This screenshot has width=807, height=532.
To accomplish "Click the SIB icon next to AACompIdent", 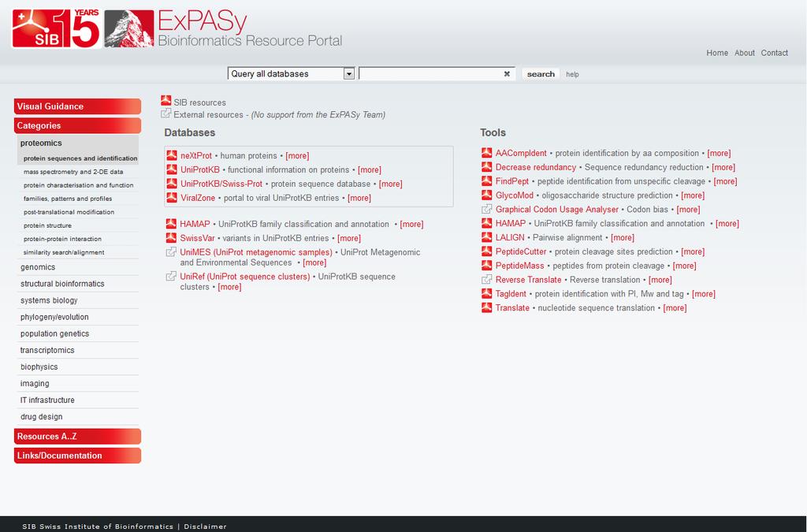I will pyautogui.click(x=486, y=153).
